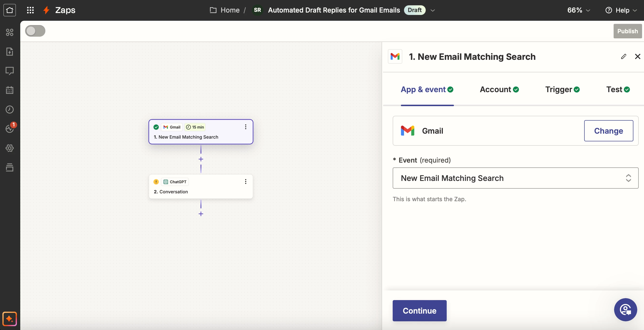The width and height of the screenshot is (644, 330).
Task: Select the ChatGPT Conversation step card
Action: (x=200, y=187)
